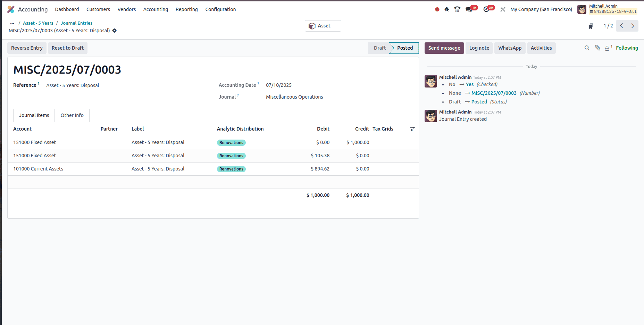Go to next record arrow
Image resolution: width=644 pixels, height=325 pixels.
pos(633,26)
